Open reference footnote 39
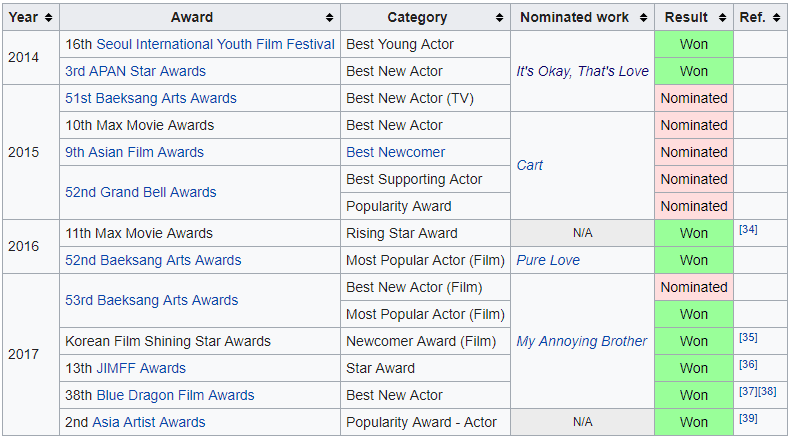The height and width of the screenshot is (438, 793). point(748,419)
